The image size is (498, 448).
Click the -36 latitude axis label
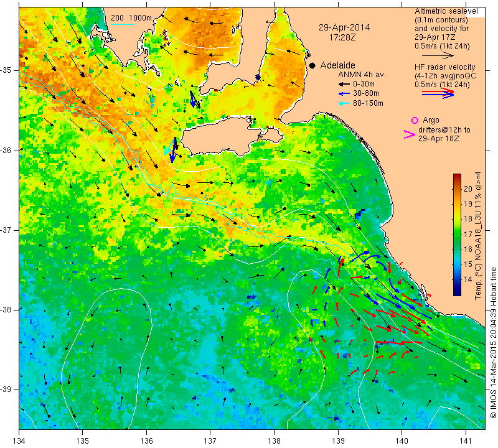6,150
